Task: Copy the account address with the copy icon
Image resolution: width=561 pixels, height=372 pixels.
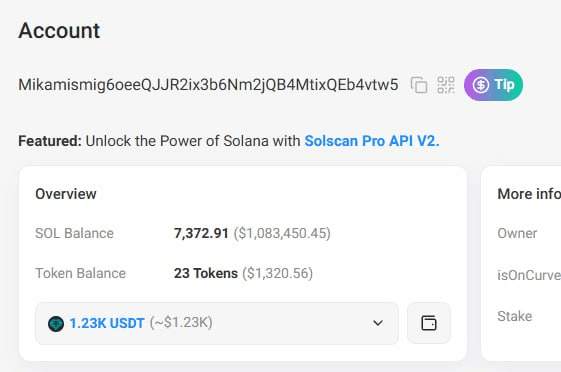Action: [x=419, y=85]
